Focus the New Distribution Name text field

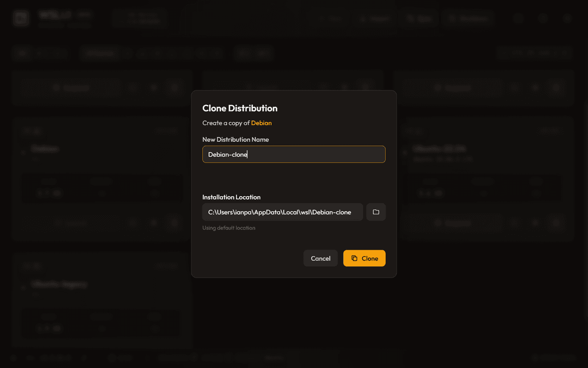click(x=294, y=154)
